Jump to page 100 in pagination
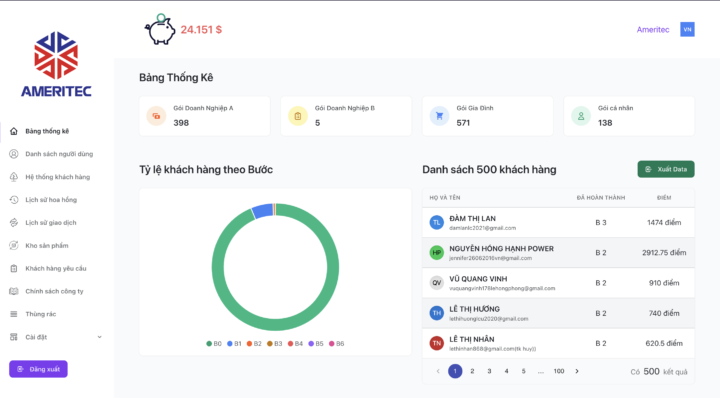This screenshot has height=398, width=720. pyautogui.click(x=559, y=371)
